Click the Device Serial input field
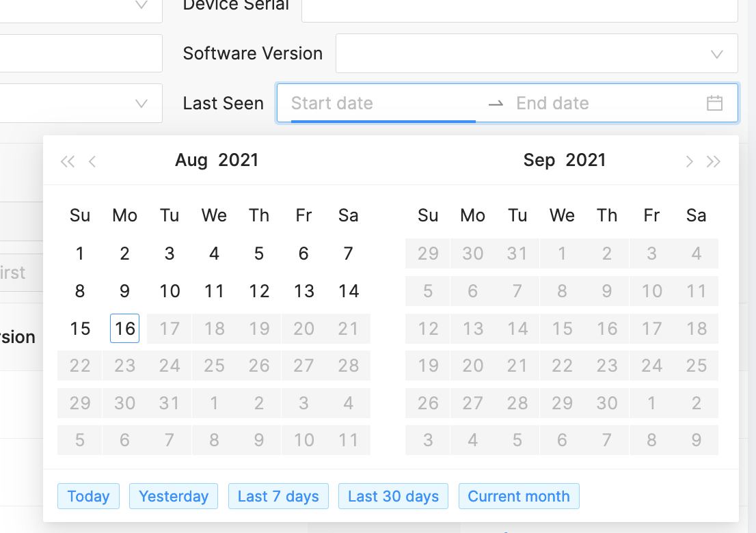The height and width of the screenshot is (533, 756). (x=519, y=7)
